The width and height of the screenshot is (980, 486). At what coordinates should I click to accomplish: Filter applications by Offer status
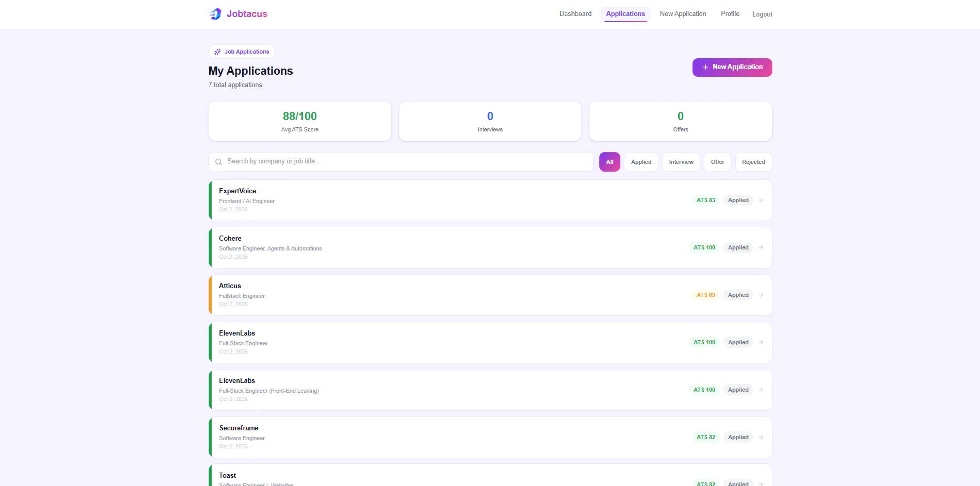click(717, 162)
